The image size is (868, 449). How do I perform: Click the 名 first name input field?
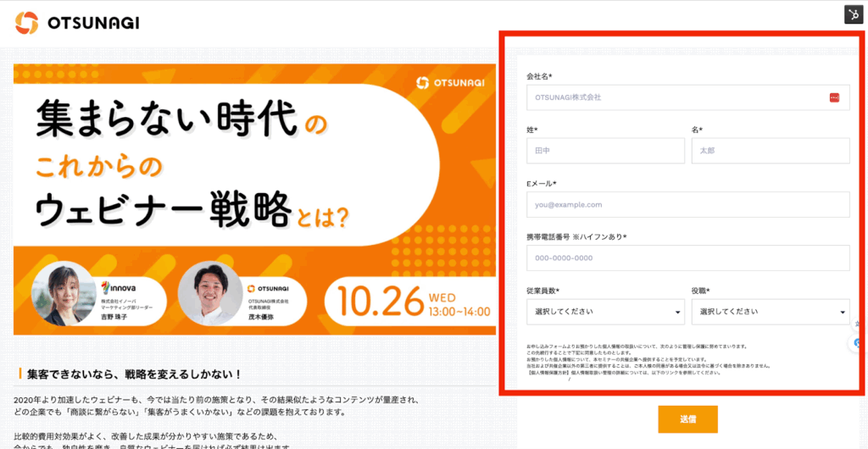tap(770, 151)
